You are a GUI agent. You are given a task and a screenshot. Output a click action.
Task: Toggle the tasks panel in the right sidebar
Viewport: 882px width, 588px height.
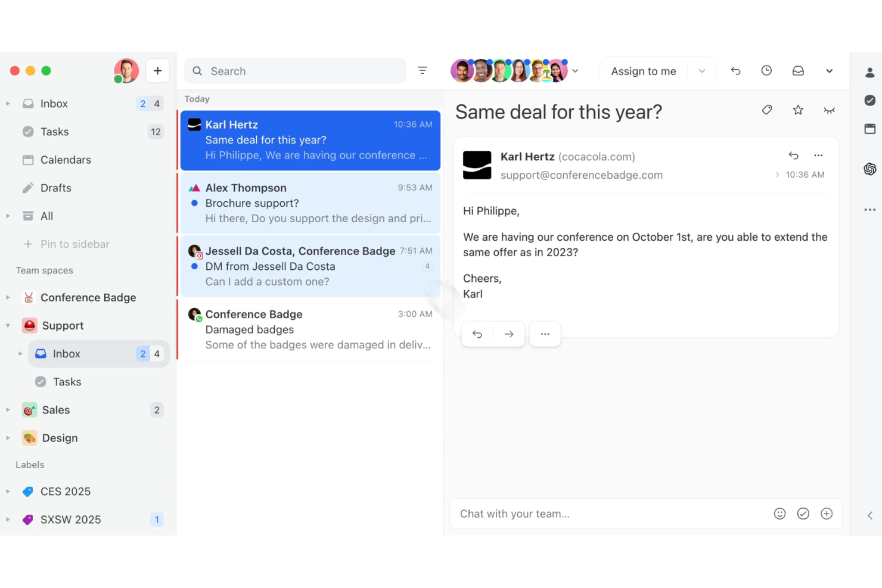[870, 100]
